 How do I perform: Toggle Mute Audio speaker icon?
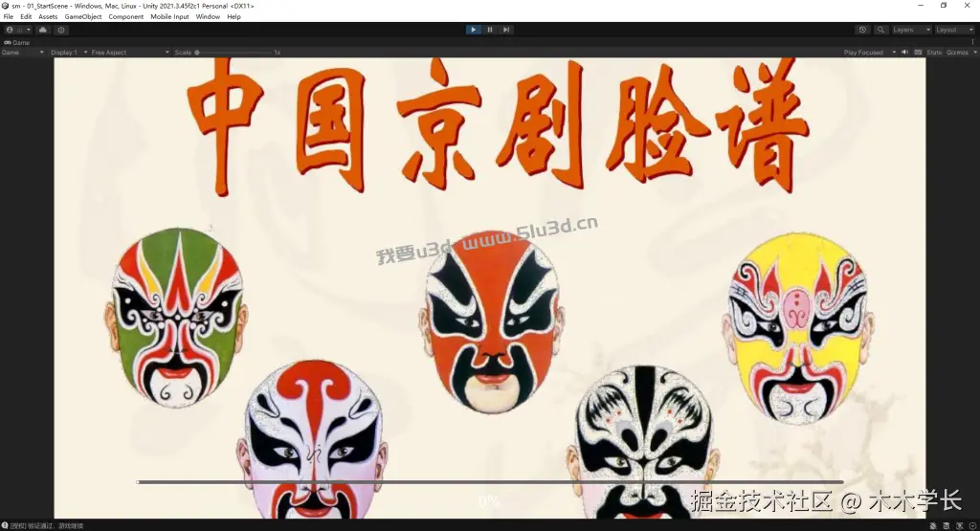click(904, 53)
